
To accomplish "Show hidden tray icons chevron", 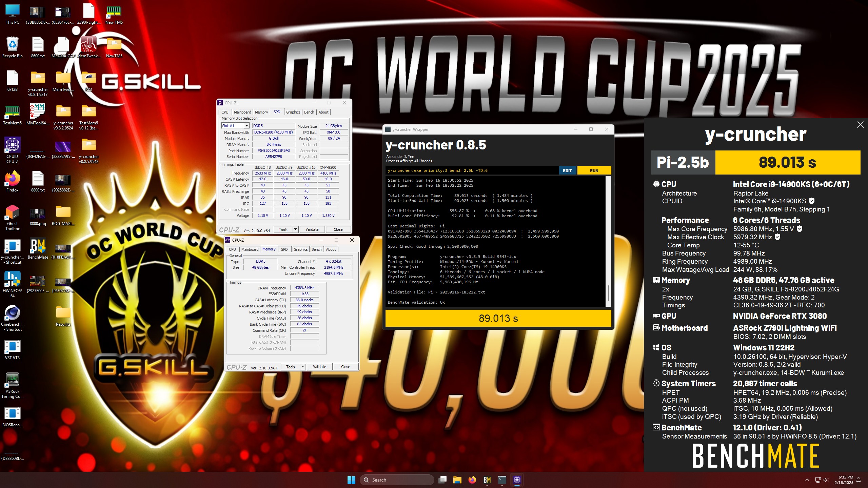I will click(x=807, y=480).
